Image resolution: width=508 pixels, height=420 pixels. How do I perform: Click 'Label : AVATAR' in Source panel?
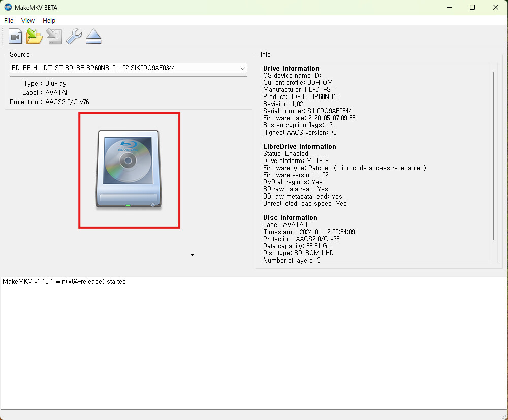pos(46,92)
